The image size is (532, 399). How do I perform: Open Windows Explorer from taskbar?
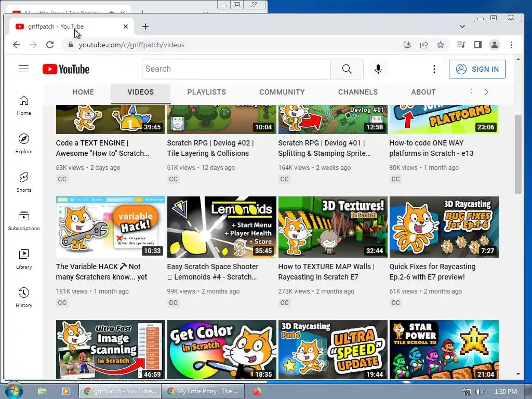click(x=42, y=391)
